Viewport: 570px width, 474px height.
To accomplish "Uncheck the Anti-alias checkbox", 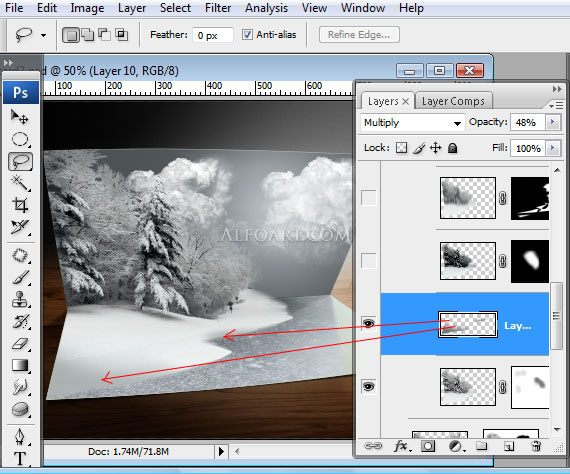I will 247,35.
